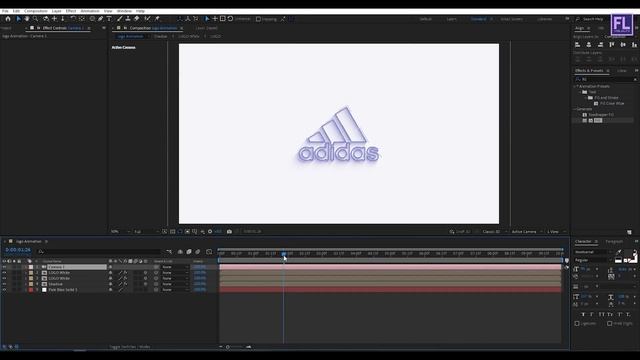Toggle the Hindi Digits checkbox

(609, 323)
